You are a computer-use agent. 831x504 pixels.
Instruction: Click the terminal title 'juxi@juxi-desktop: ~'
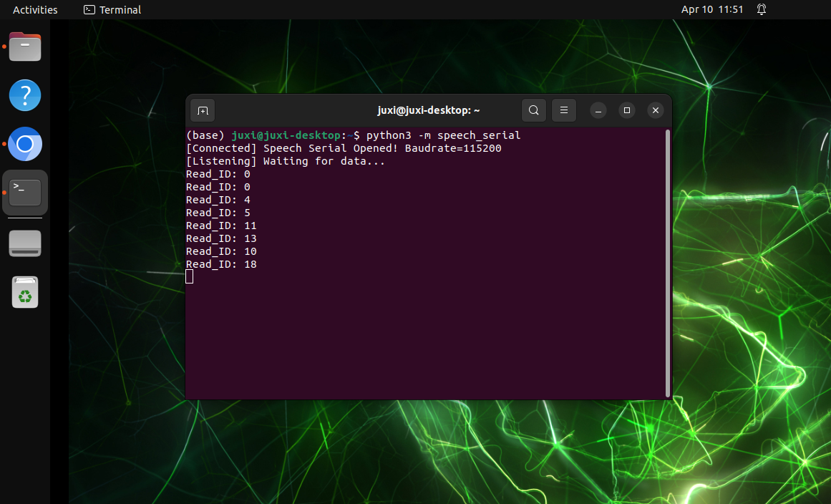(x=428, y=110)
